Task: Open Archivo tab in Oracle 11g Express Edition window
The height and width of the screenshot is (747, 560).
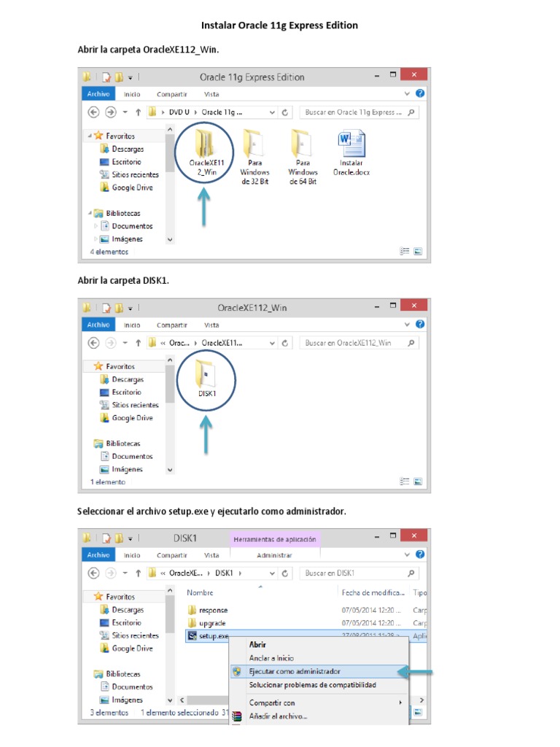Action: tap(98, 94)
